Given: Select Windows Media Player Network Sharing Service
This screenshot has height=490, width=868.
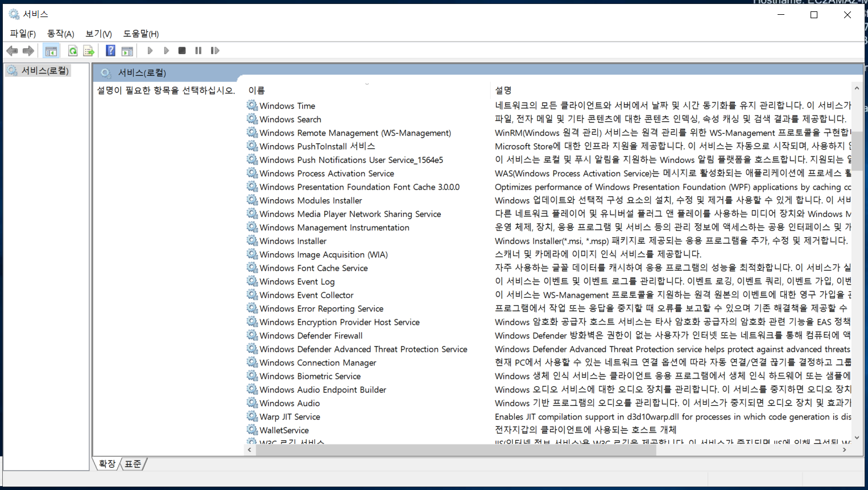Looking at the screenshot, I should click(x=350, y=214).
